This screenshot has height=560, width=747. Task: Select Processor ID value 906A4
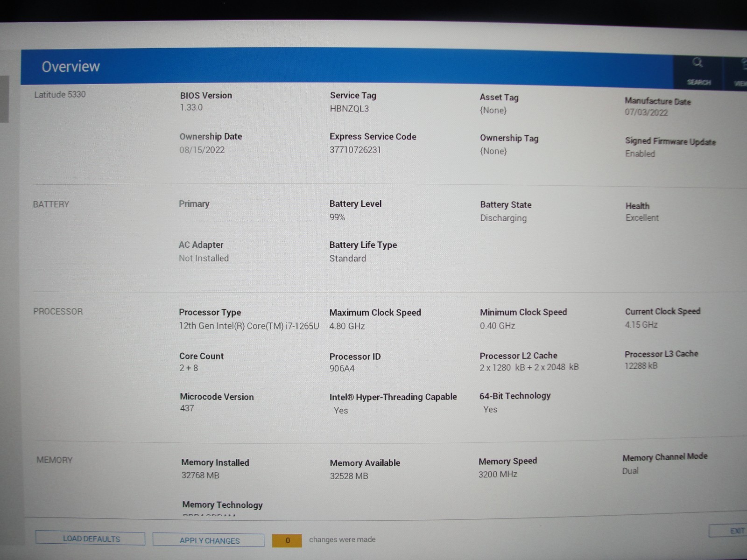[342, 369]
